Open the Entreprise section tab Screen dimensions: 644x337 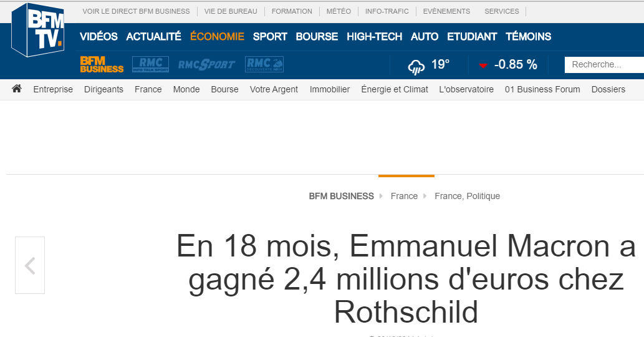tap(53, 89)
